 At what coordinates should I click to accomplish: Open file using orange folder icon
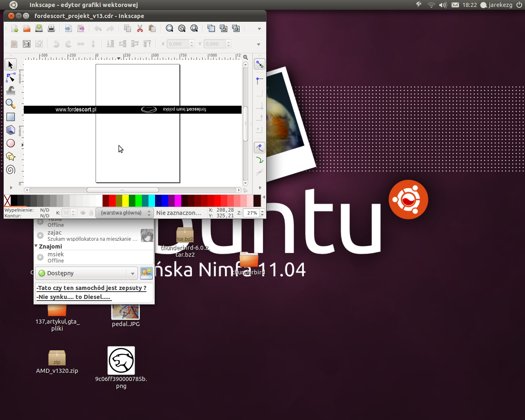[x=27, y=28]
